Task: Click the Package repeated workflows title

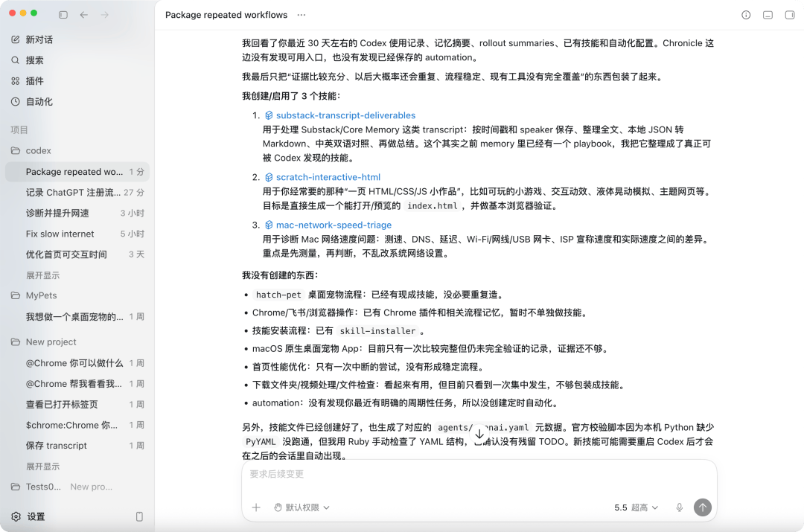Action: coord(226,15)
